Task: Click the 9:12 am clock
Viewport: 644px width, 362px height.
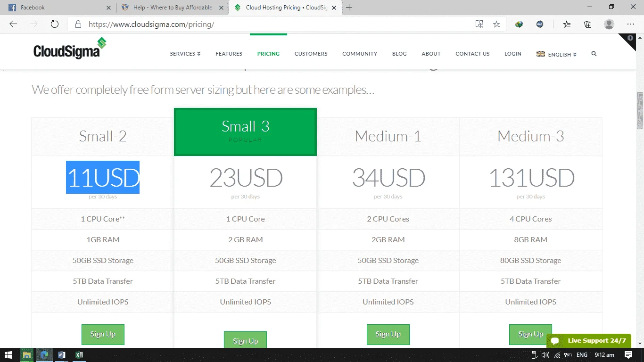Action: pyautogui.click(x=604, y=355)
